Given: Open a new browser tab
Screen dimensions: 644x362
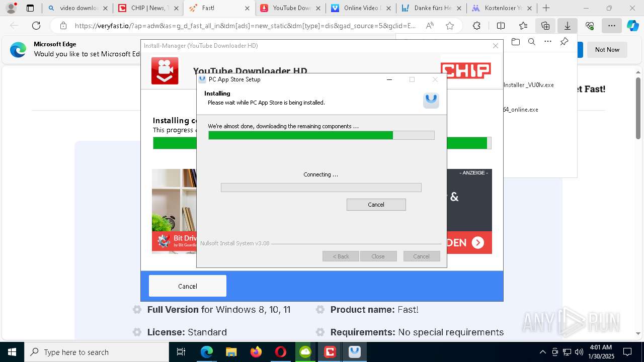Looking at the screenshot, I should point(546,8).
